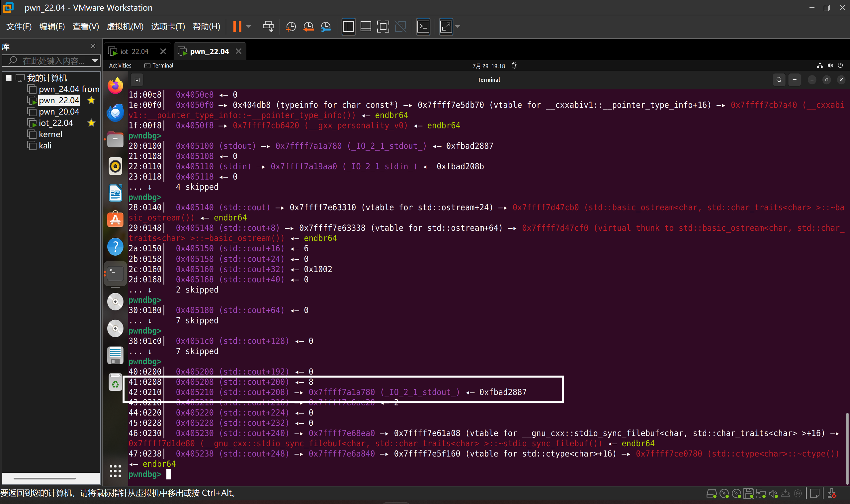Show all applications grid
Screen dimensions: 850x504
point(115,471)
